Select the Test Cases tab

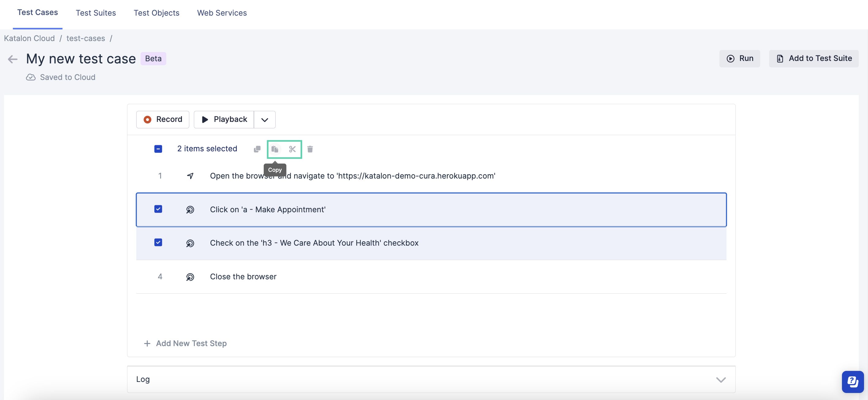pyautogui.click(x=38, y=12)
